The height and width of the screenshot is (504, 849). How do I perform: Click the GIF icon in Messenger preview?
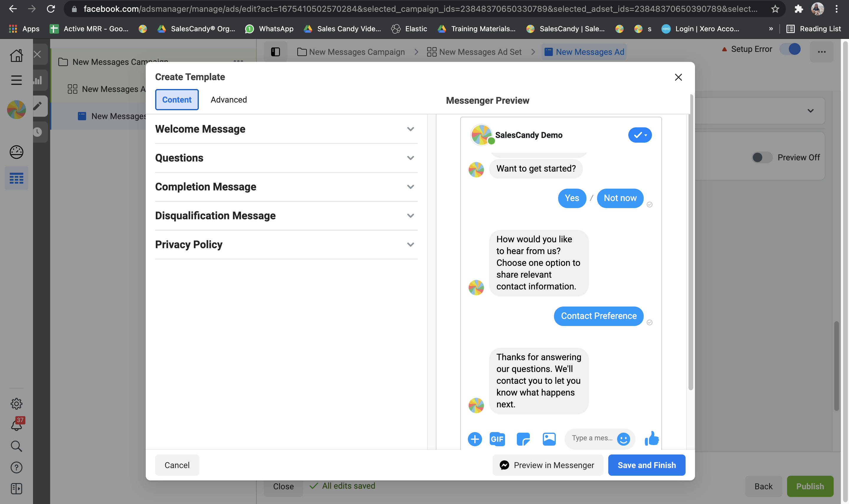497,439
